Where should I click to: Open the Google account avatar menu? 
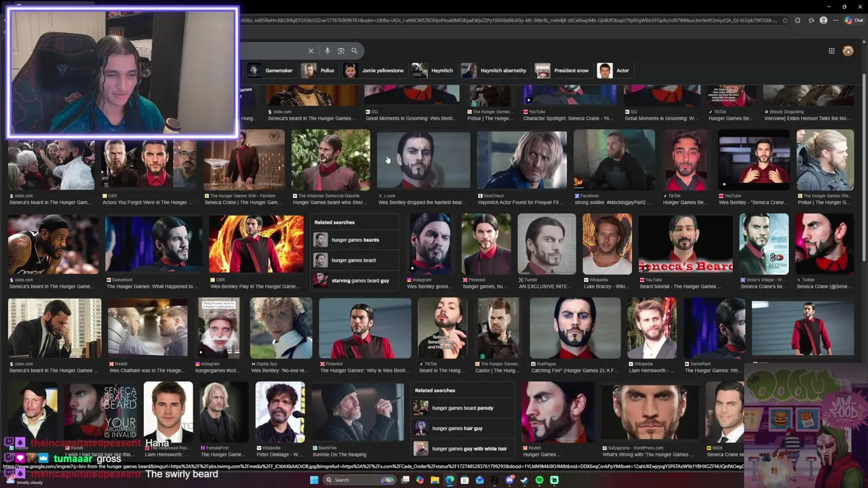click(848, 51)
